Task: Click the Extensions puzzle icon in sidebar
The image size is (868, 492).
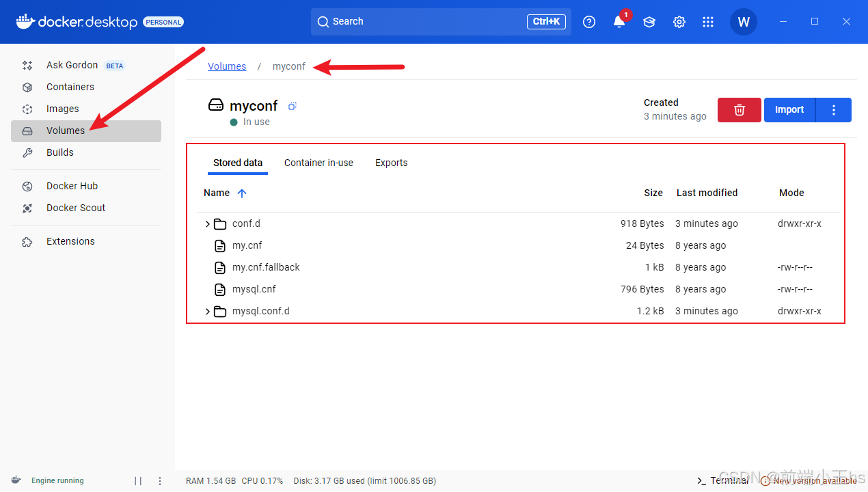Action: pos(27,242)
